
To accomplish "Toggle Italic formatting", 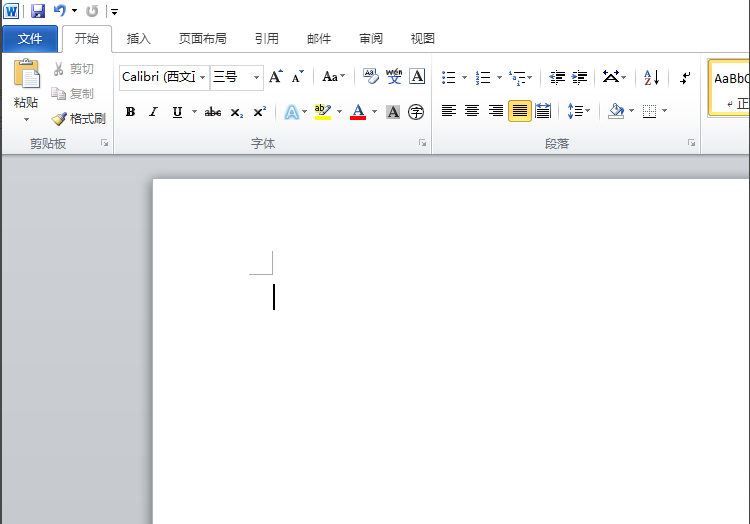I will click(154, 112).
